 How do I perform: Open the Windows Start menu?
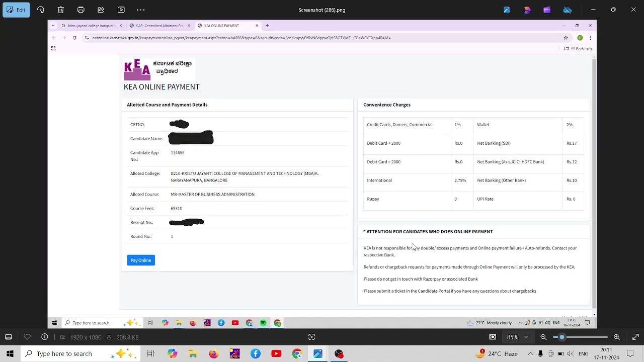tap(10, 354)
